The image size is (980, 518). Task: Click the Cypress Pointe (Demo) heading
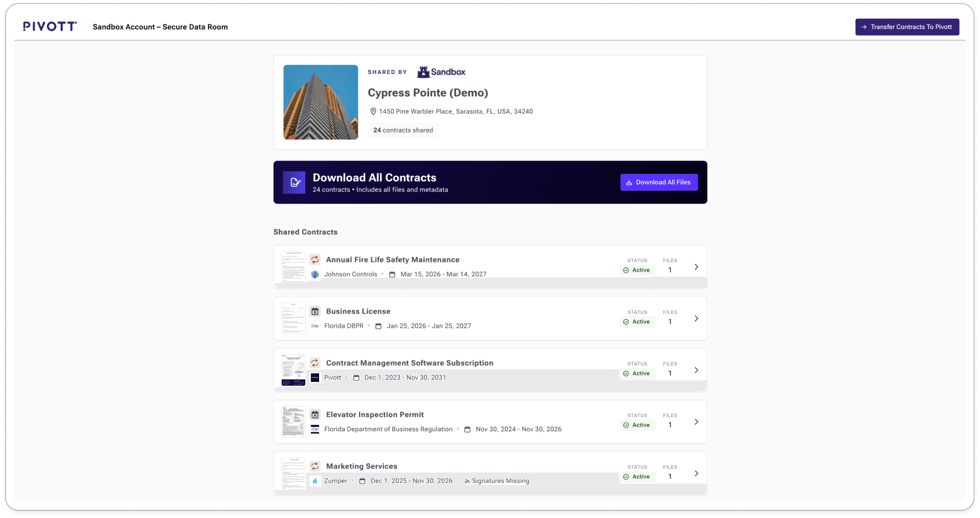tap(428, 93)
